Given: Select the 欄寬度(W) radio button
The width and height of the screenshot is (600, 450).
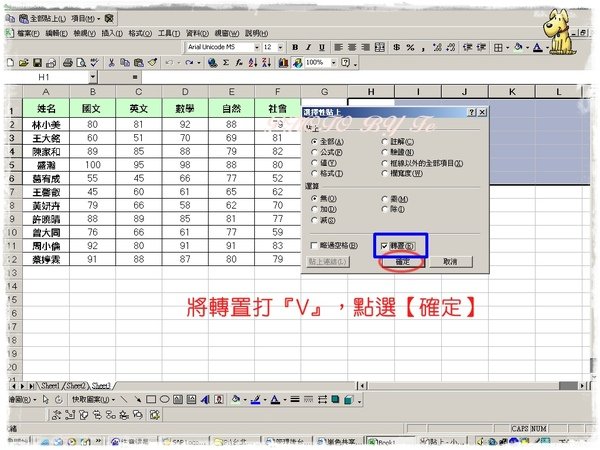Looking at the screenshot, I should [x=384, y=174].
